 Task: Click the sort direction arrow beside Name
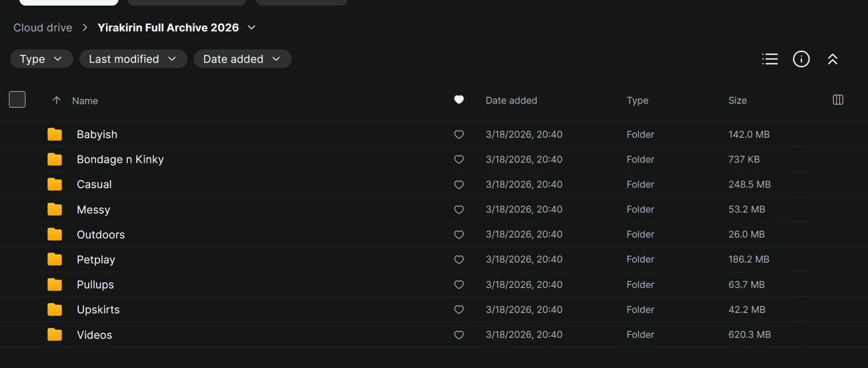pyautogui.click(x=56, y=100)
